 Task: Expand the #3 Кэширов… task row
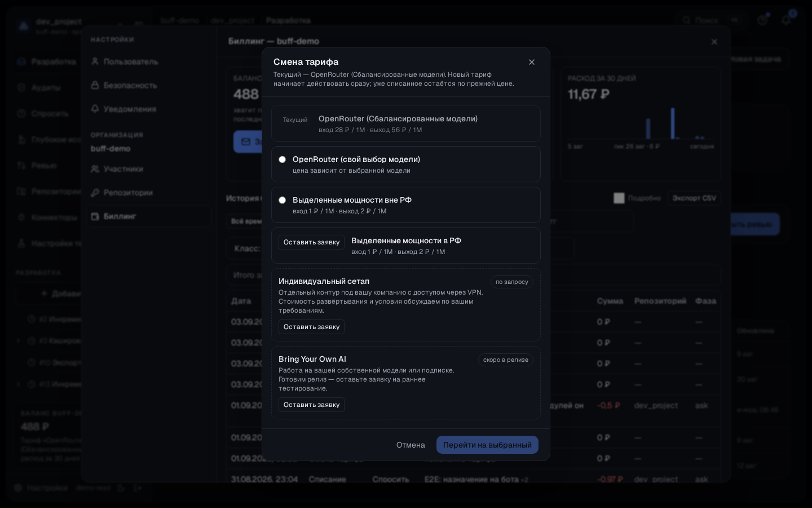click(19, 340)
